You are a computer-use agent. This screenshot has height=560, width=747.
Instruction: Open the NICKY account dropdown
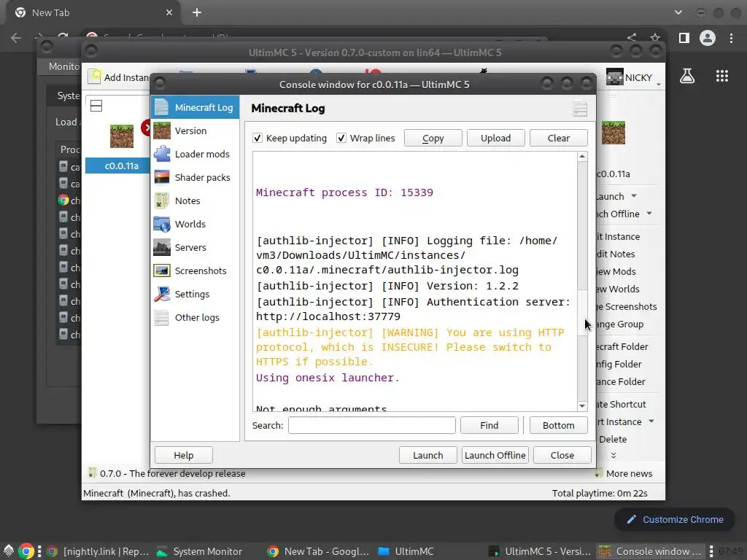[633, 77]
